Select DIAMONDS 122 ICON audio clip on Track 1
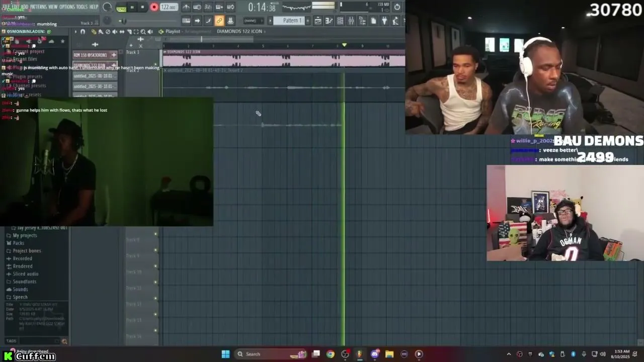 click(284, 58)
